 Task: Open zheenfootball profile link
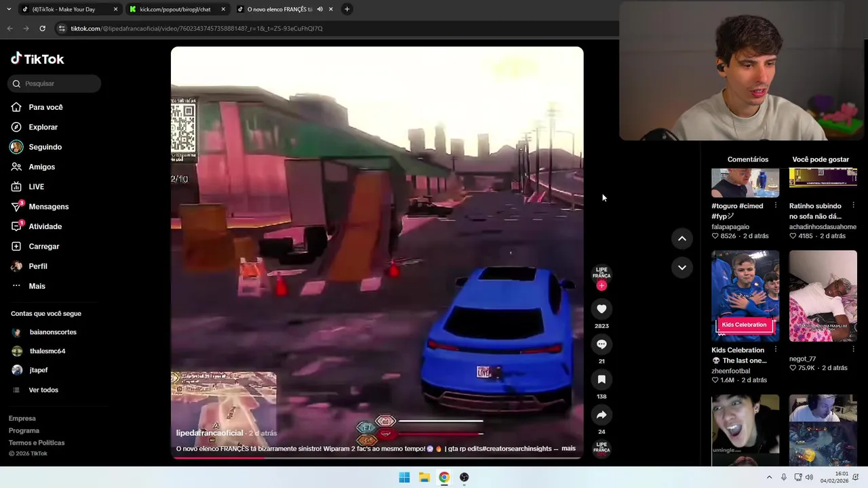coord(731,371)
